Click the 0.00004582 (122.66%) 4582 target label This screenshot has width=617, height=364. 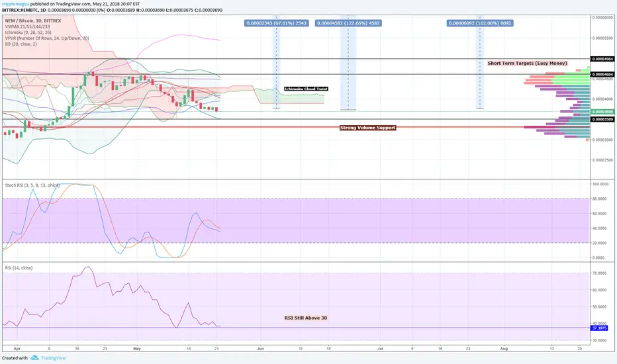pyautogui.click(x=348, y=23)
